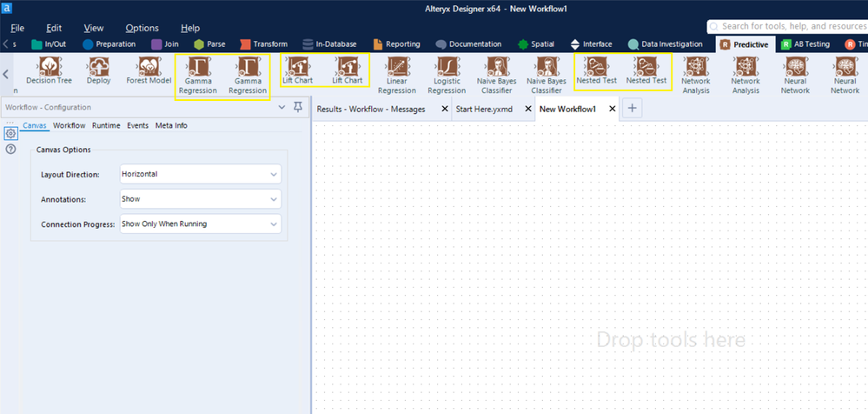Viewport: 868px width, 414px height.
Task: Open the Canvas configuration tab
Action: click(35, 126)
